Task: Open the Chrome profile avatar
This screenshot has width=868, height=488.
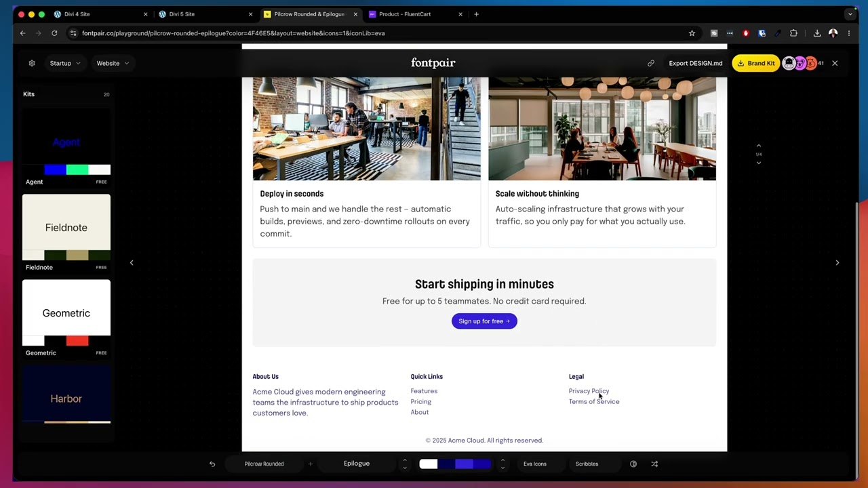Action: pos(833,33)
